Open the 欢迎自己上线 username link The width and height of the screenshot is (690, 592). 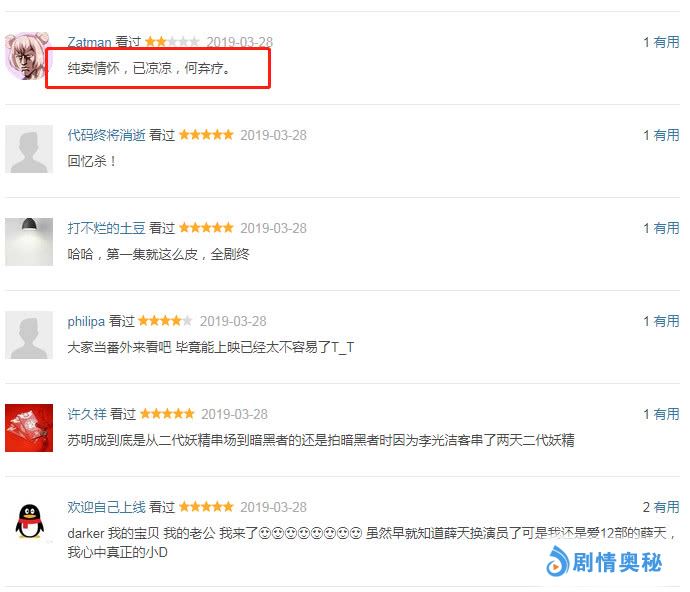(106, 507)
